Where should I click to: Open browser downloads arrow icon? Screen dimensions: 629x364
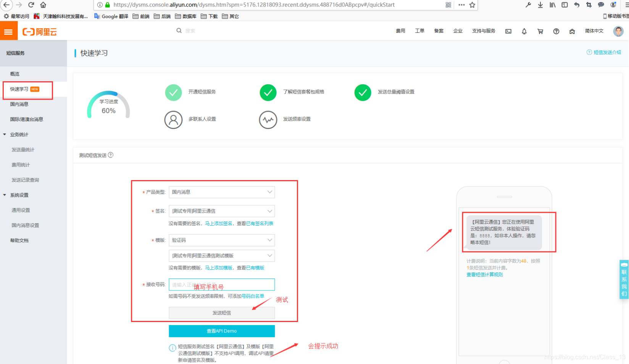tap(540, 5)
